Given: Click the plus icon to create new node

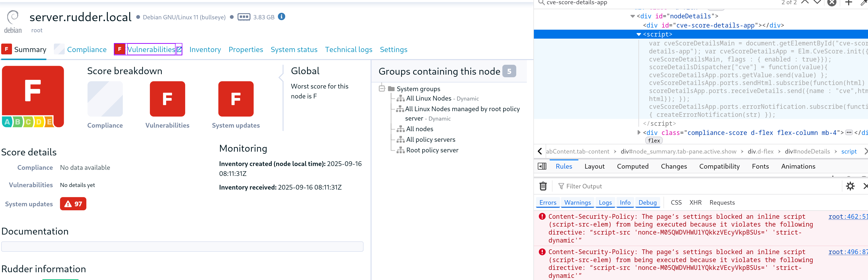Looking at the screenshot, I should tap(849, 2).
